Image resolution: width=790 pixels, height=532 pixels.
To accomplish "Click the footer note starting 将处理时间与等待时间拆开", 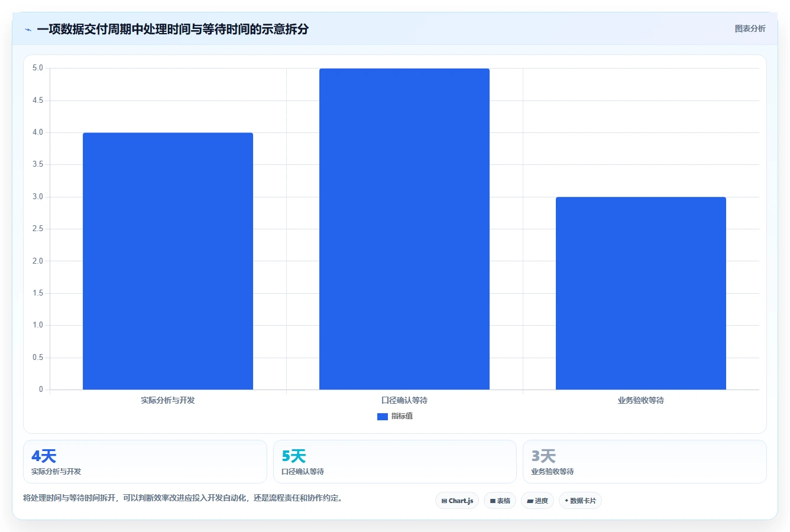I will pyautogui.click(x=183, y=498).
